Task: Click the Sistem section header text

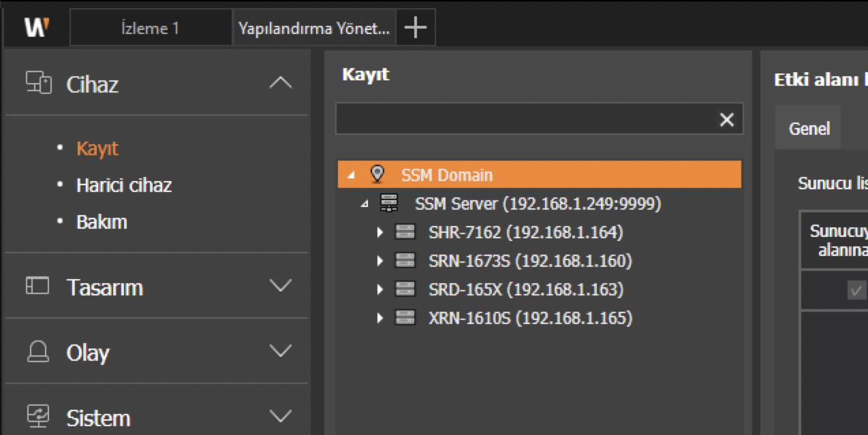Action: tap(98, 417)
